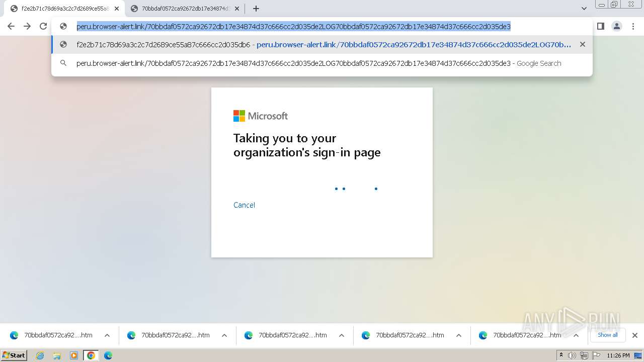Screen dimensions: 644x362
Task: Open the tab search dropdown chevron
Action: coord(584,9)
